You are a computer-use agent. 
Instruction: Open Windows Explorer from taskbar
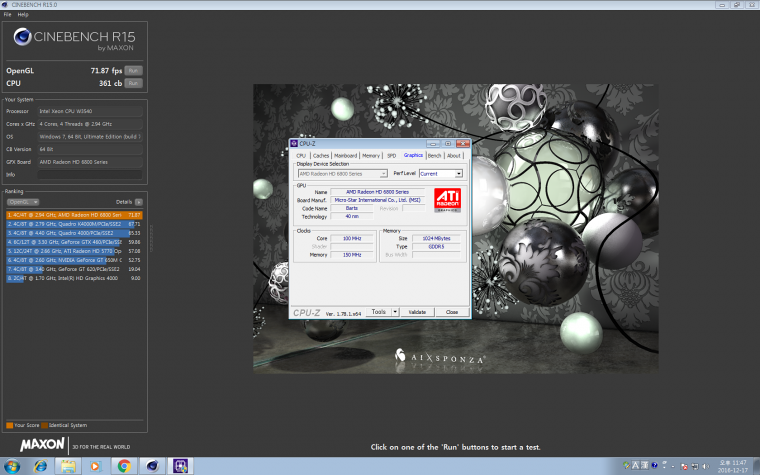click(68, 466)
